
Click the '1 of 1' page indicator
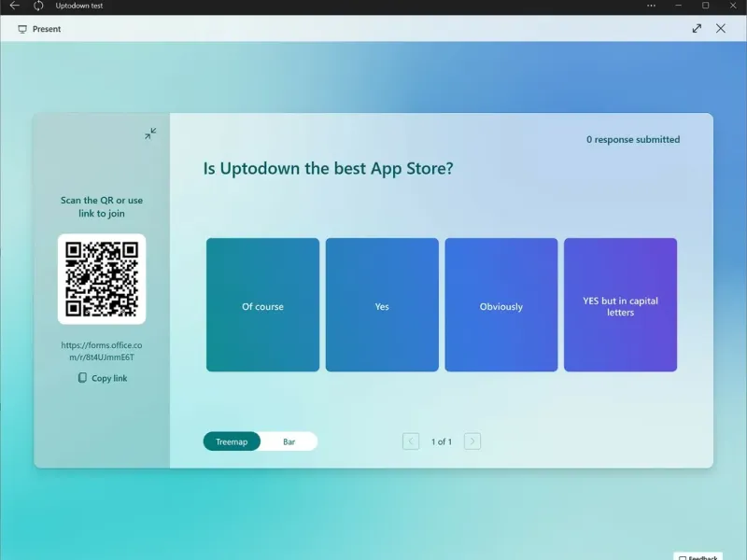(442, 441)
